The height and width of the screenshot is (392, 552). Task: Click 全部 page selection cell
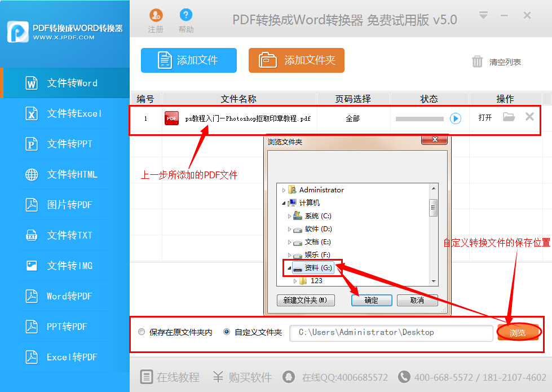pos(353,118)
